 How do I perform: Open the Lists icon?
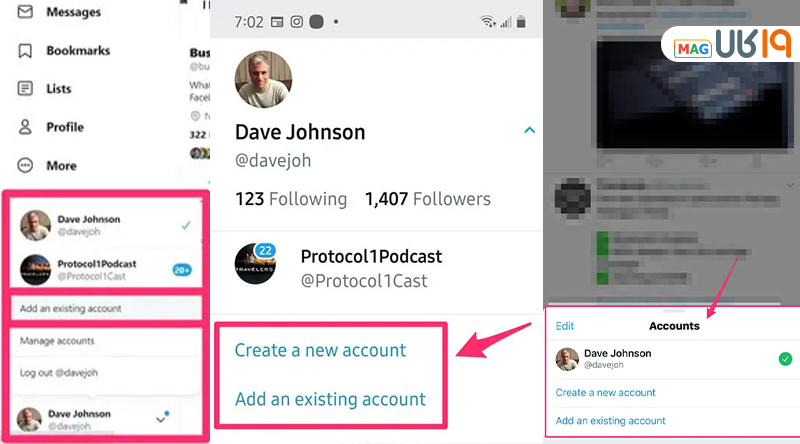pos(25,88)
